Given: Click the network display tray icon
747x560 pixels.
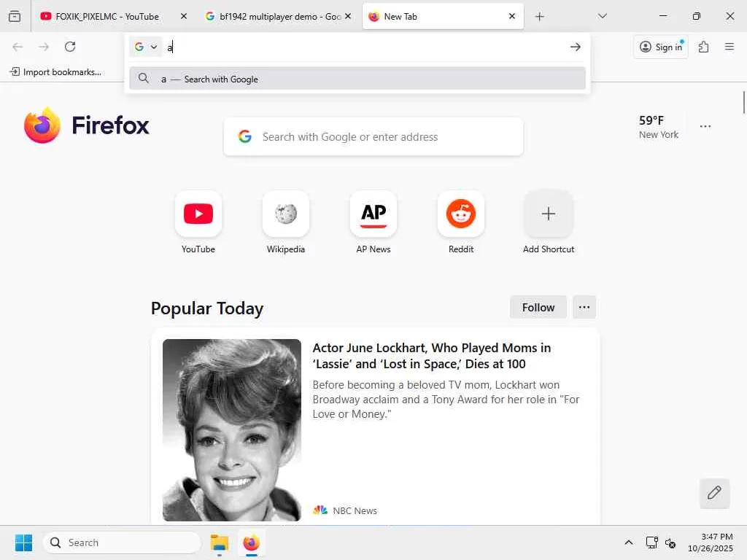Looking at the screenshot, I should click(x=651, y=542).
